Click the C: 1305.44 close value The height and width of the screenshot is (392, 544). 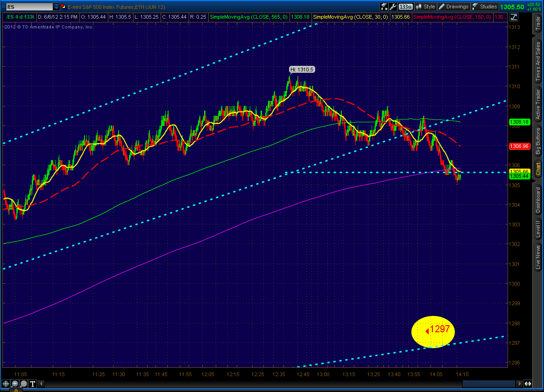(174, 17)
